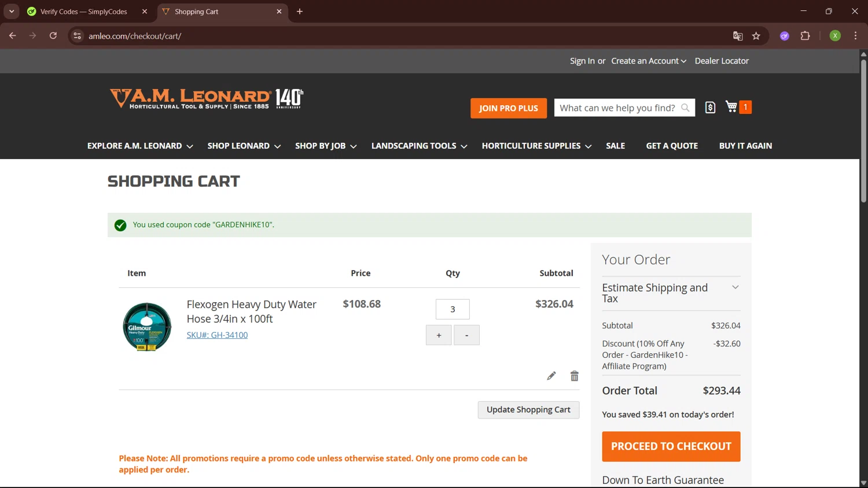
Task: Expand Estimate Shipping and Tax section
Action: (671, 293)
